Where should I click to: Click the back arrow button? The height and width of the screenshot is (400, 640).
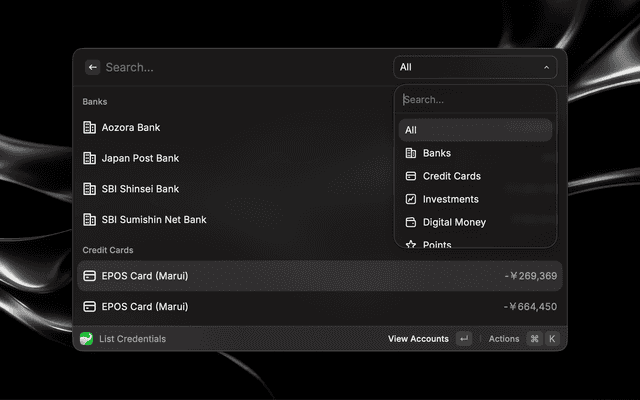click(x=92, y=67)
